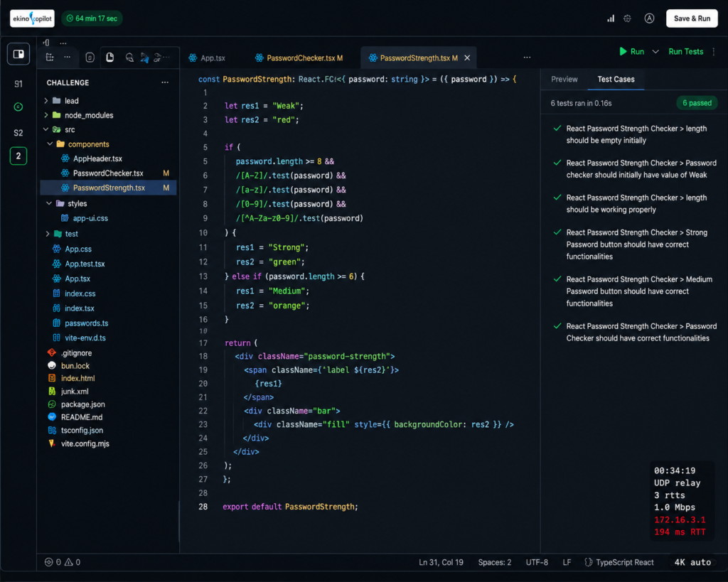
Task: Click the split pane icon above explorer
Action: [x=46, y=43]
